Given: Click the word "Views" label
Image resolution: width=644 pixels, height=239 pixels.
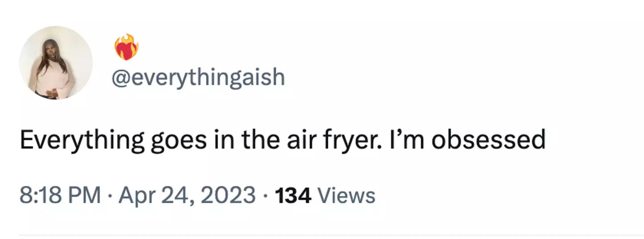Looking at the screenshot, I should [346, 196].
